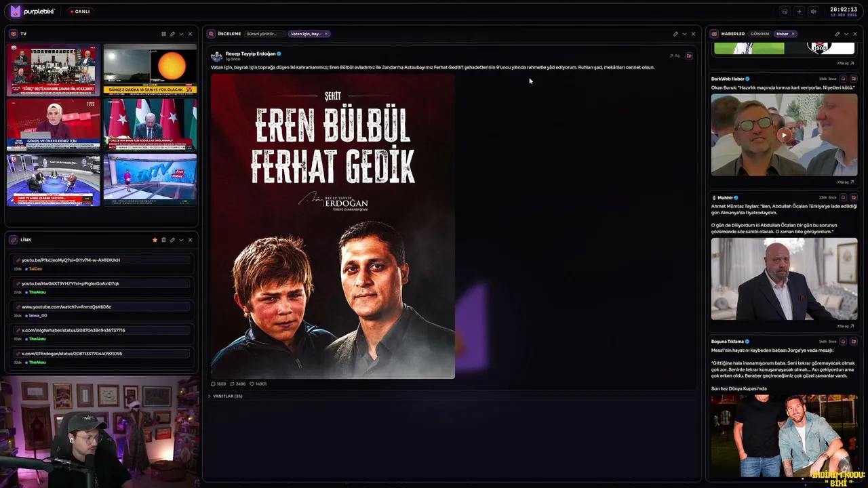Open the x.com/migferhaber status link

tap(102, 330)
